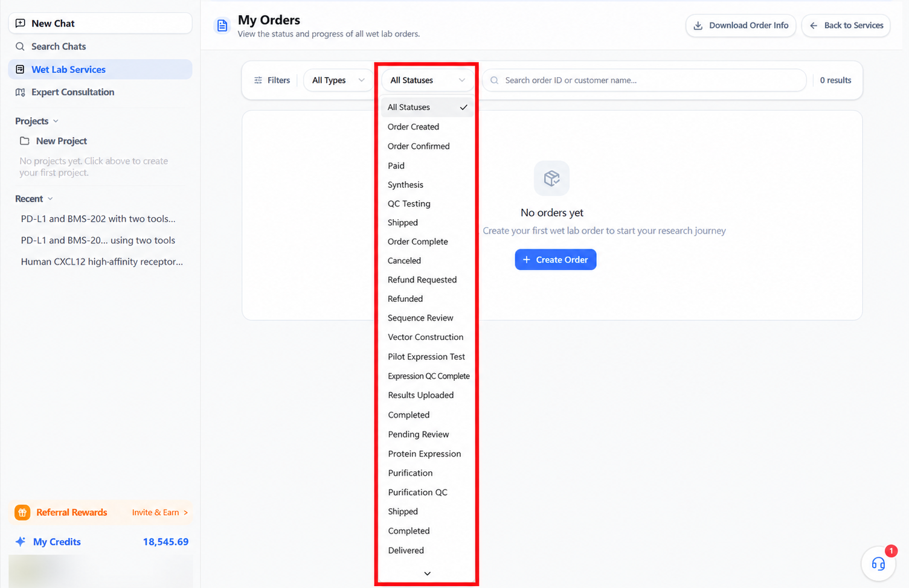
Task: Click Download Order Info button
Action: (x=741, y=25)
